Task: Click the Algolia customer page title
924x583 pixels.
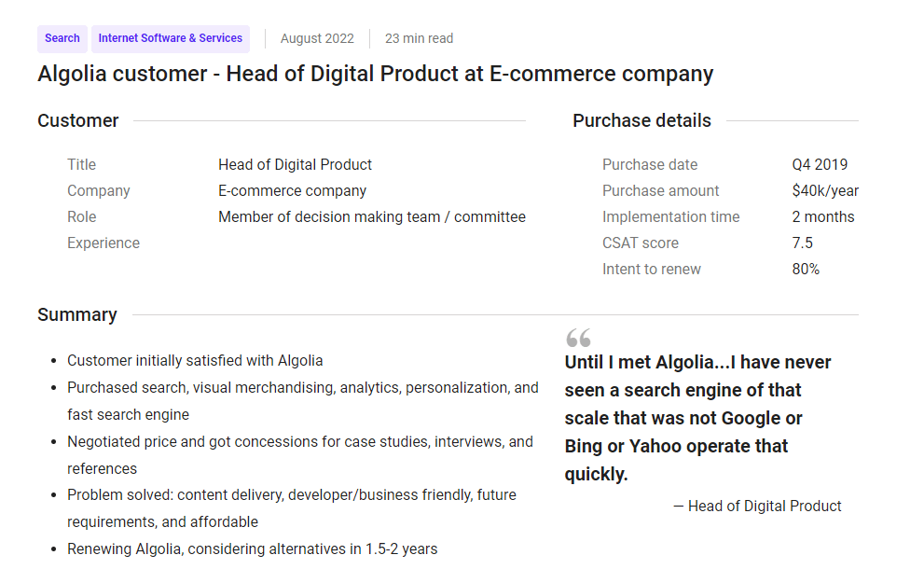Action: 375,74
